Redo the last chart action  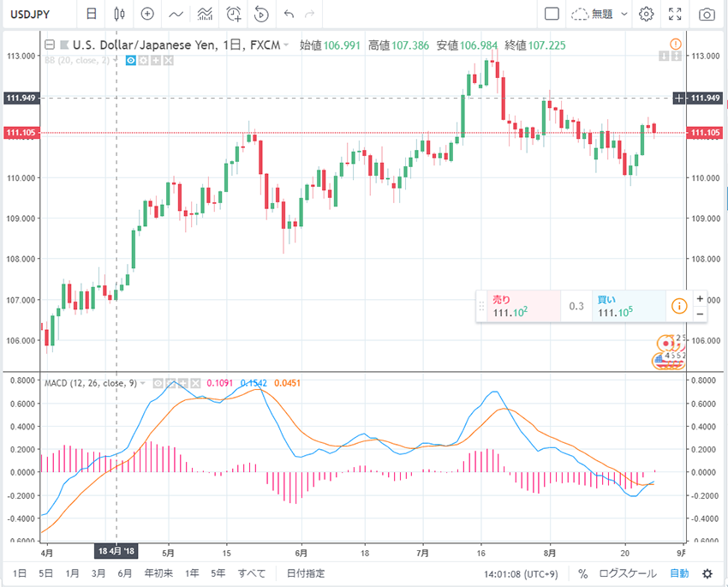[x=309, y=14]
